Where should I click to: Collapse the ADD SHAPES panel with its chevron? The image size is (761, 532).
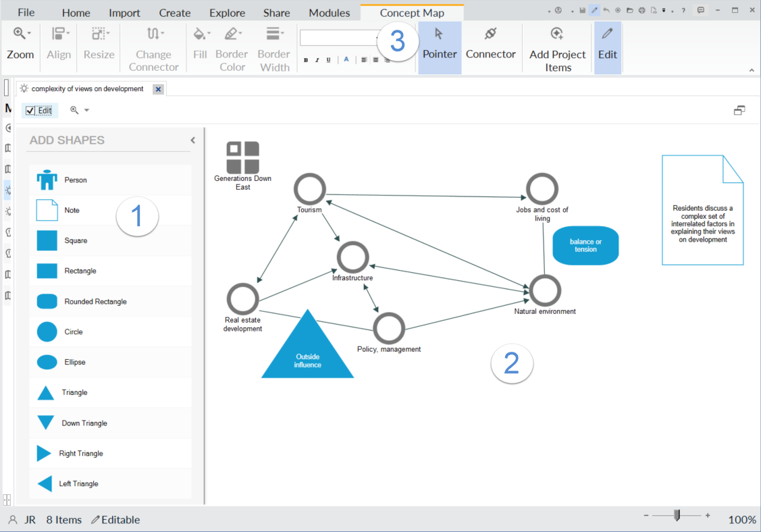(192, 140)
